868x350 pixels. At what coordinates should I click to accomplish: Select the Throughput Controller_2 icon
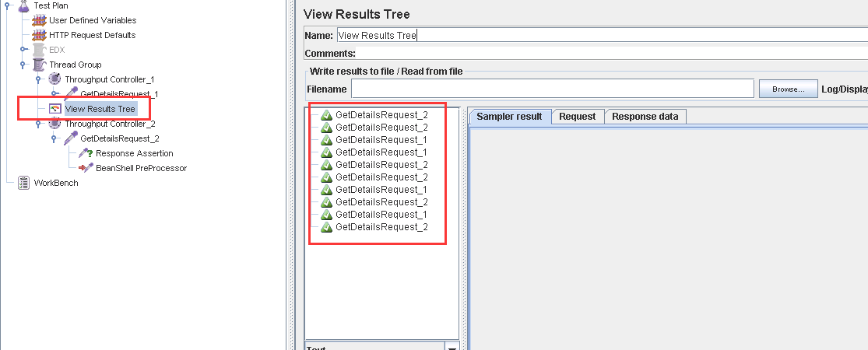click(x=54, y=124)
